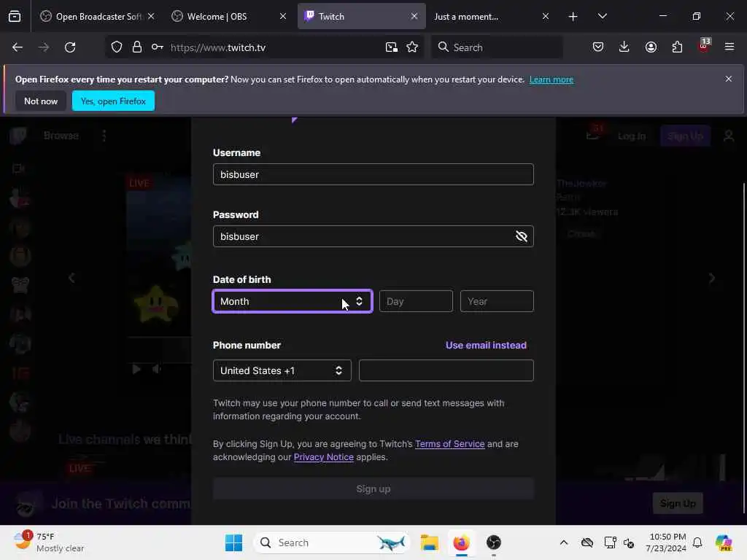Open notifications bell in the taskbar

[697, 542]
